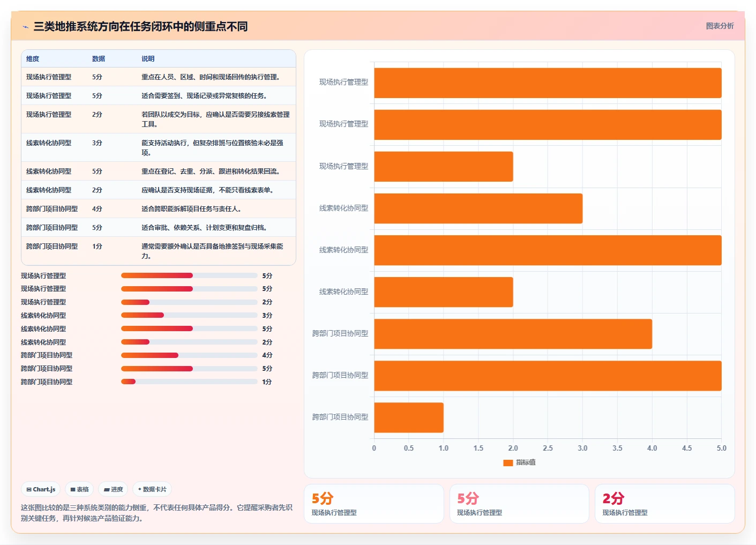The height and width of the screenshot is (545, 756).
Task: Click the chart bar ending at 3.0
Action: click(478, 208)
